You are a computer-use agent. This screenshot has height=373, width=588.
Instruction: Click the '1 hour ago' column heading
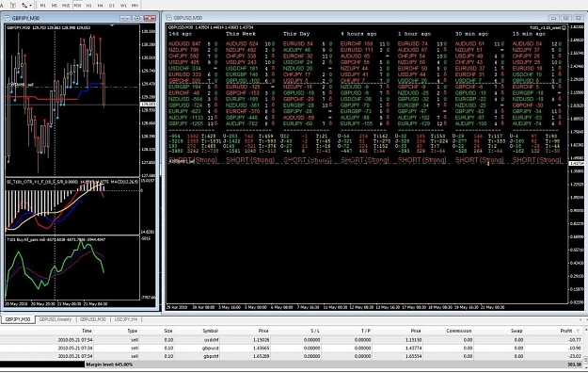point(414,34)
